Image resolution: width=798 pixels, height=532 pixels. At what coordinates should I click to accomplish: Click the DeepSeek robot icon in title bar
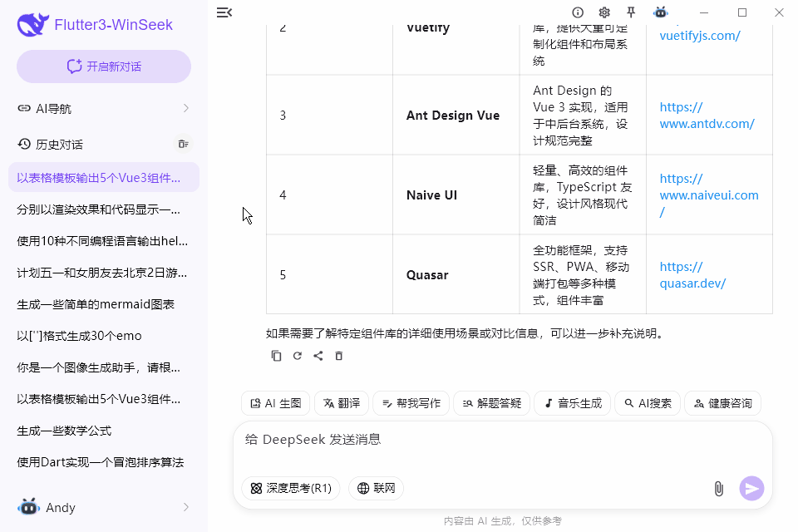pyautogui.click(x=660, y=12)
